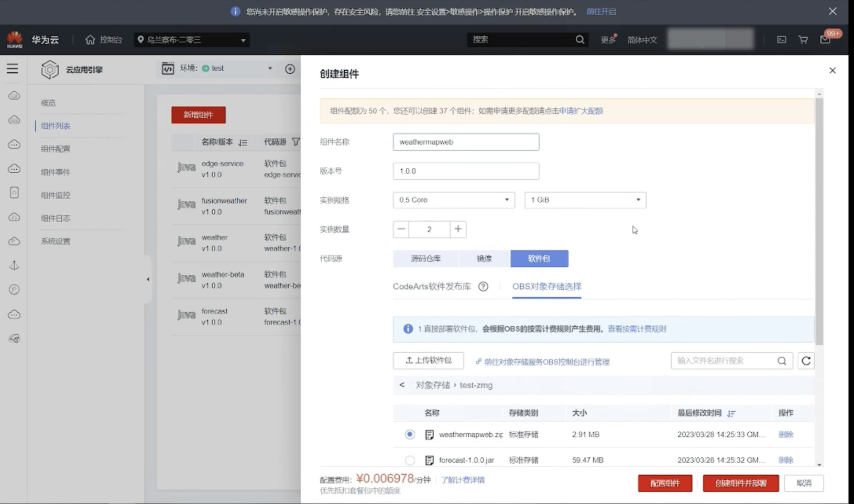This screenshot has height=504, width=854.
Task: Click the add environment plus icon
Action: pos(290,69)
